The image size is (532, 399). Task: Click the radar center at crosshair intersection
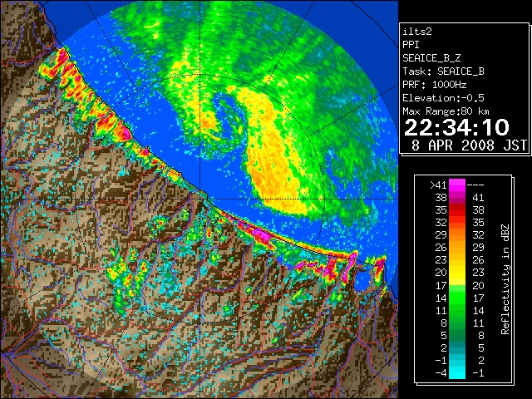(x=200, y=199)
